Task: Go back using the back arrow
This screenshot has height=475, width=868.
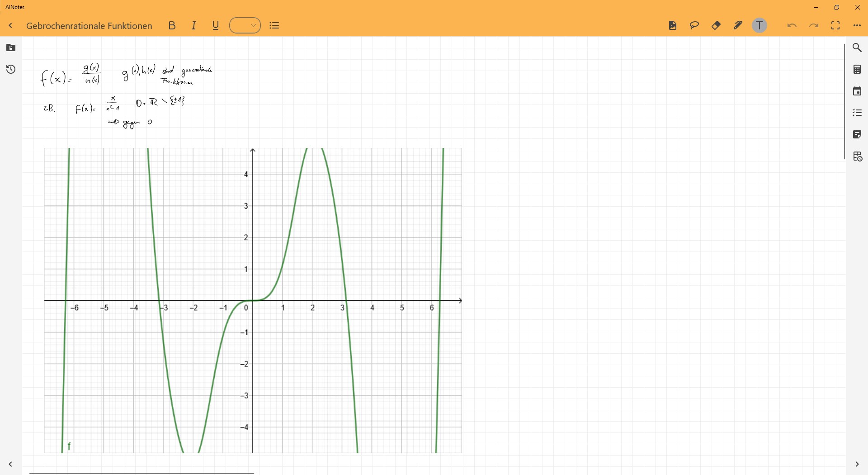Action: click(x=10, y=26)
